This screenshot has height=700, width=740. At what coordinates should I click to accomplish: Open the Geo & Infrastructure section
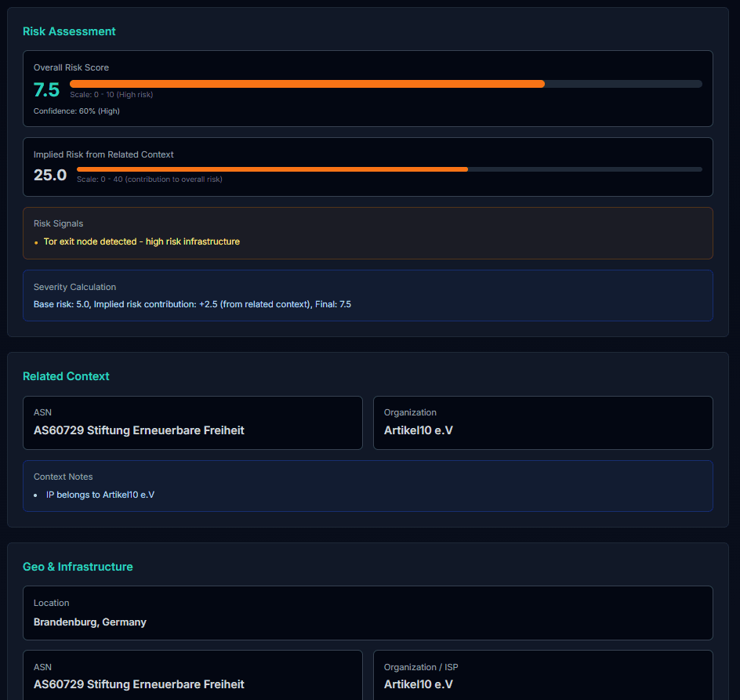78,566
